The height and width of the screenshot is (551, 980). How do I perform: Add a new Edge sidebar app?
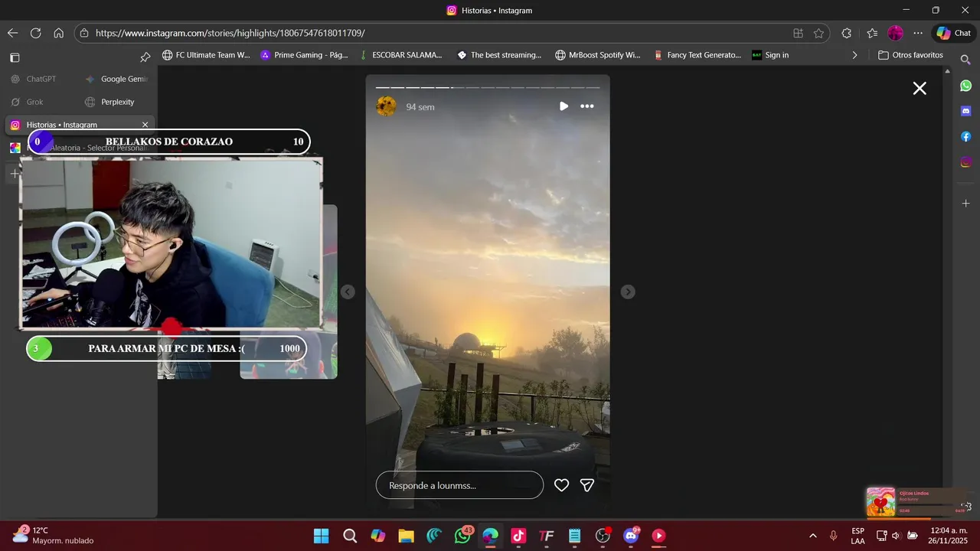tap(966, 204)
